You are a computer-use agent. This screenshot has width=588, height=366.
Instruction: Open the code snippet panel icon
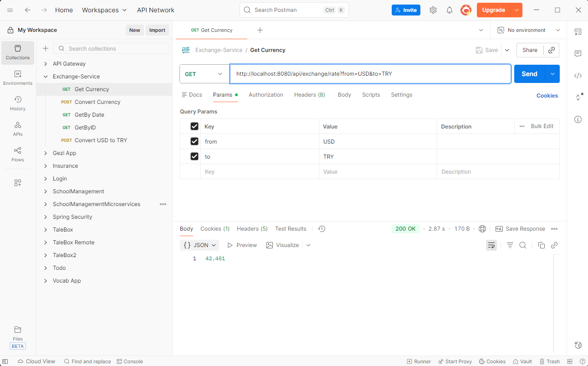tap(578, 76)
